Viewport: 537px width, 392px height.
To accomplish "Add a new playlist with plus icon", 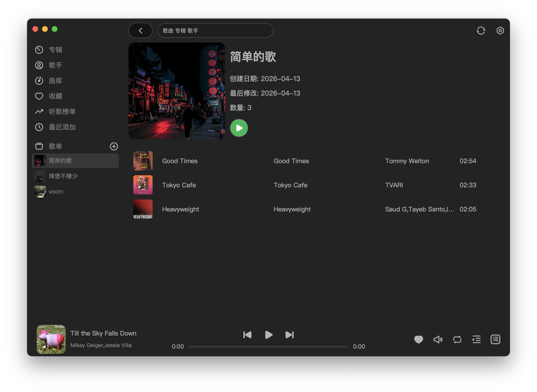I will (114, 146).
